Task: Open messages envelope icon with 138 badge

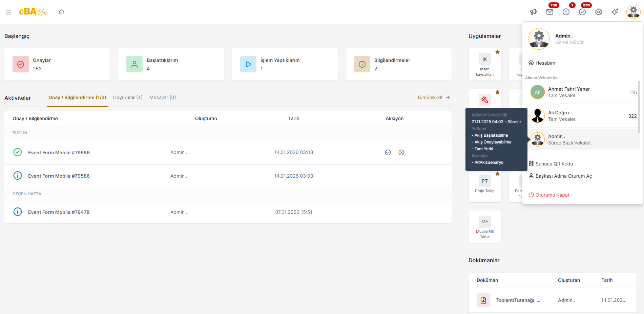Action: coord(550,12)
